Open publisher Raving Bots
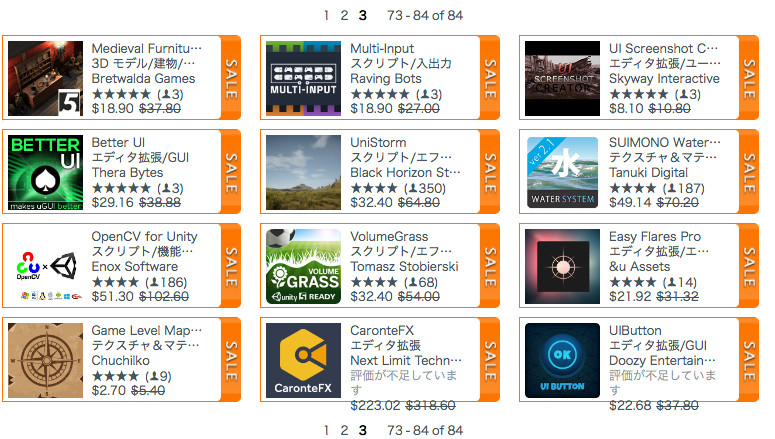 pos(386,79)
